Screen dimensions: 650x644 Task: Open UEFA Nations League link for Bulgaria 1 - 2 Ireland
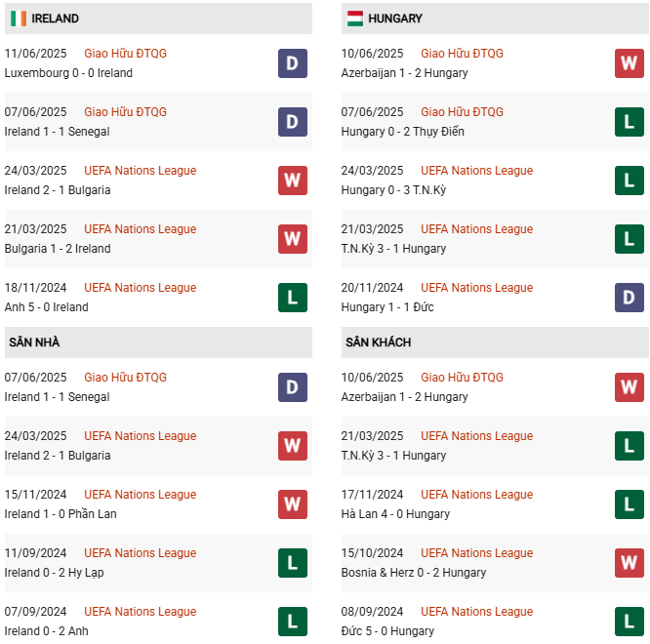pyautogui.click(x=140, y=229)
